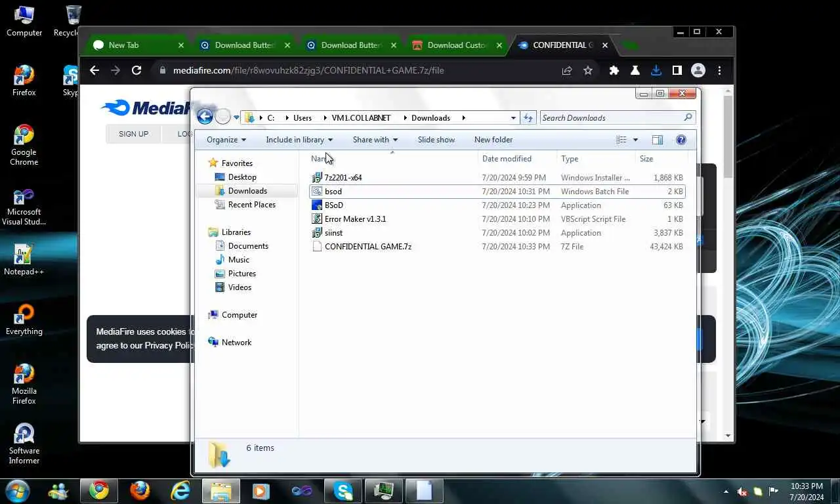Open Skype from taskbar

tap(343, 491)
